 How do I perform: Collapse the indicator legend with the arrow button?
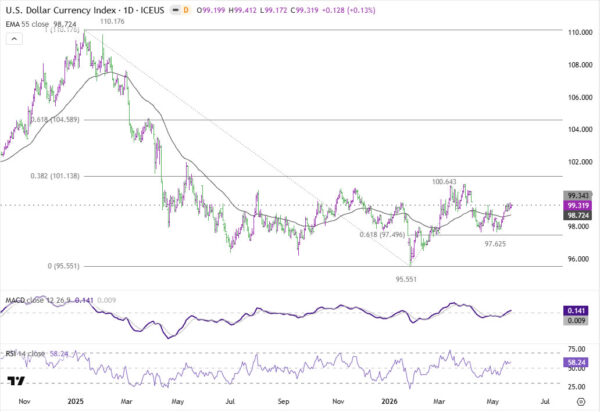click(x=14, y=39)
